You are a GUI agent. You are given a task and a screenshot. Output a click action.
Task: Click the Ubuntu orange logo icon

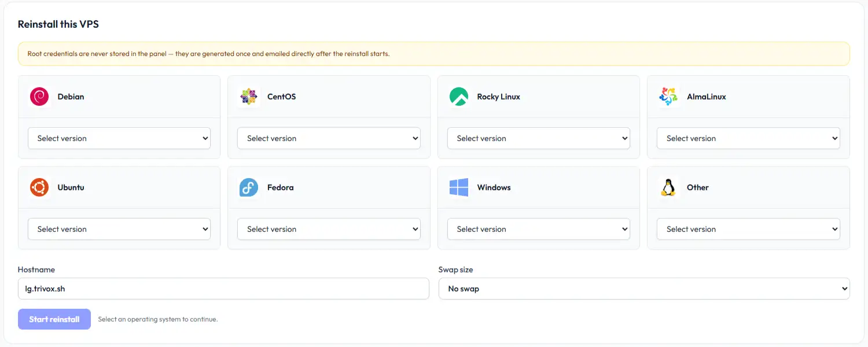point(39,187)
